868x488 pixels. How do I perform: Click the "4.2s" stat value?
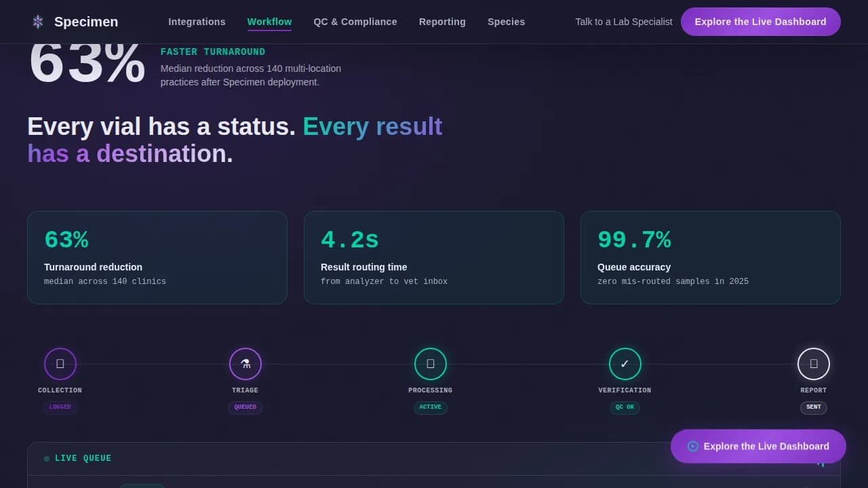[x=350, y=240]
